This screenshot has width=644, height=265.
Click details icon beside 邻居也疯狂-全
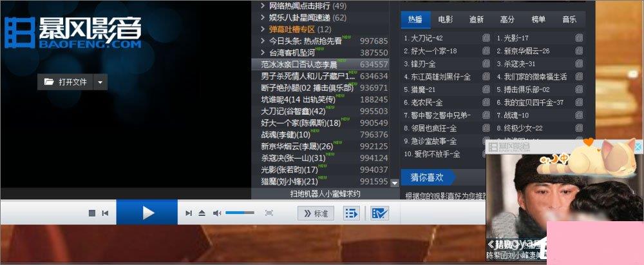click(486, 128)
